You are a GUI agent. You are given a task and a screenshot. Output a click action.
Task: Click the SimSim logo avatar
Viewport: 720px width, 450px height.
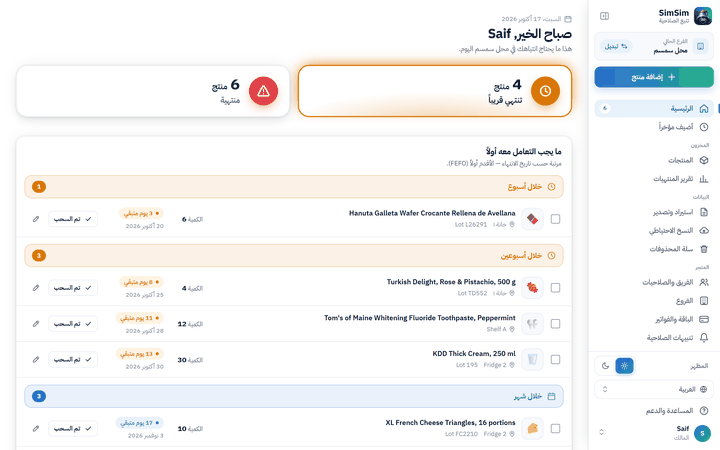click(x=703, y=16)
